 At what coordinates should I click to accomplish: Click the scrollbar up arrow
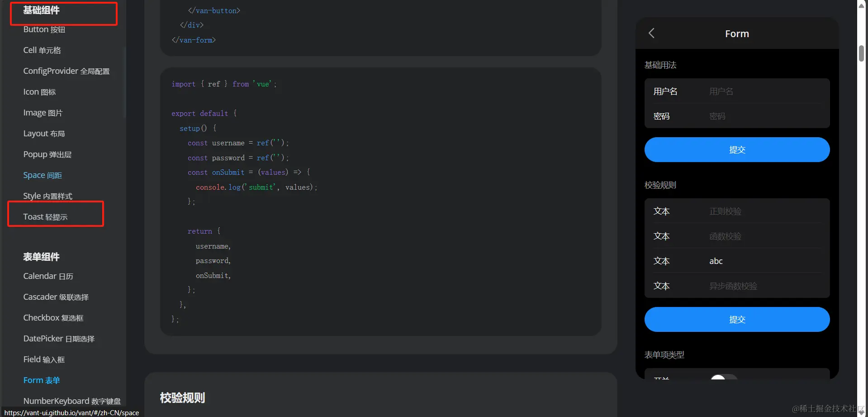pos(862,5)
